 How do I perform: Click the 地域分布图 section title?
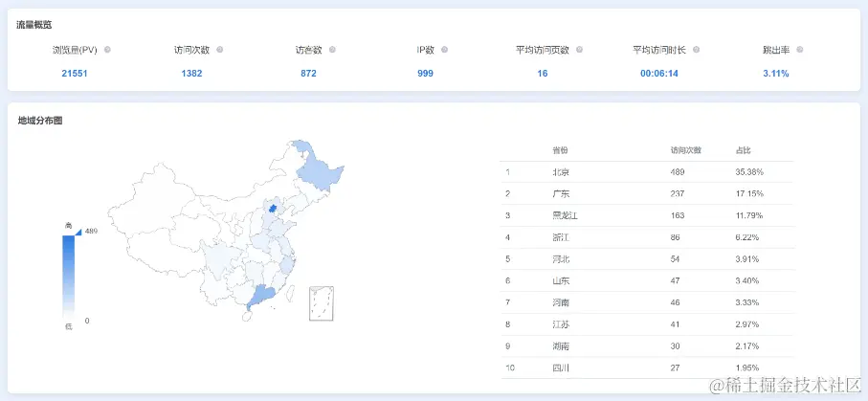(40, 121)
